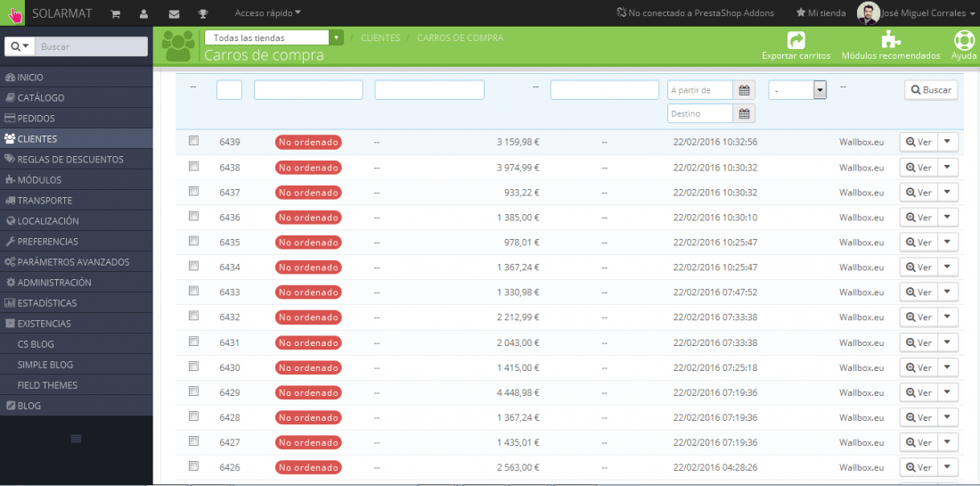Screen dimensions: 980x486
Task: Click the star icon beside Mi tienda
Action: (800, 12)
